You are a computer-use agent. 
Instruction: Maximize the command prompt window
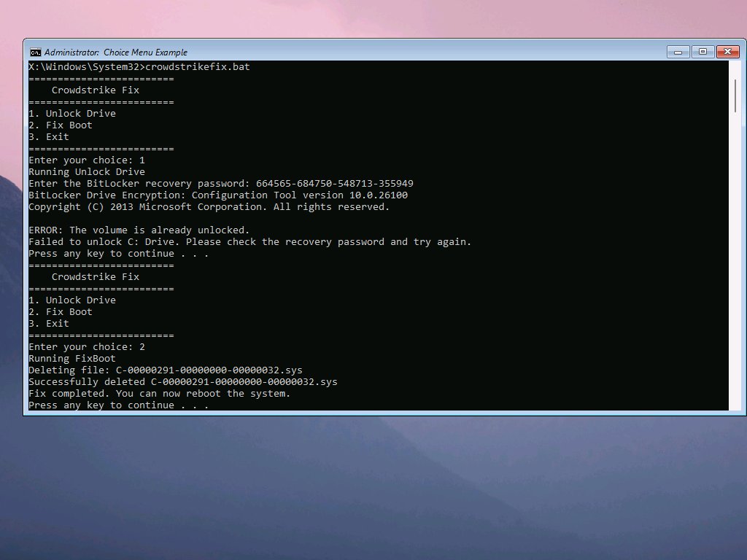click(703, 52)
